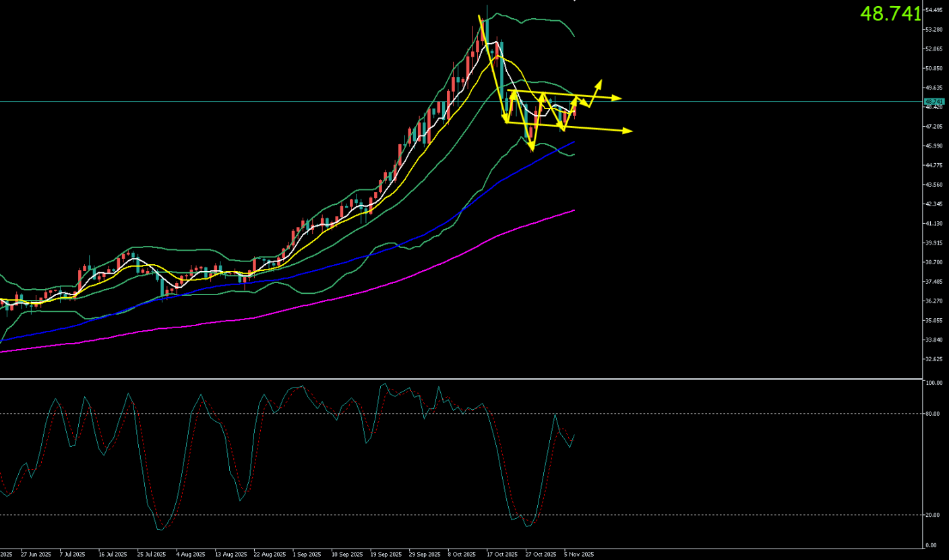949x560 pixels.
Task: Click the 0.00 oscillator scale label
Action: (x=931, y=545)
